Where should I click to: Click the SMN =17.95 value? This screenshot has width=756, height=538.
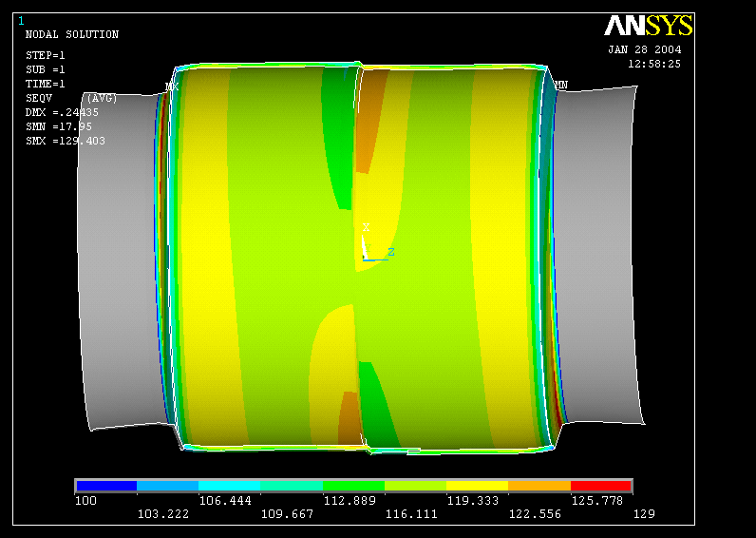(x=58, y=126)
